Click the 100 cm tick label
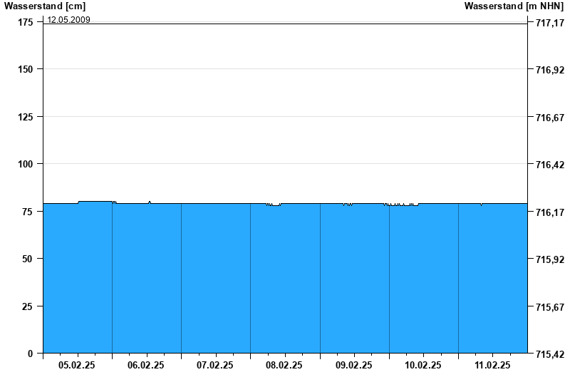 pos(26,164)
